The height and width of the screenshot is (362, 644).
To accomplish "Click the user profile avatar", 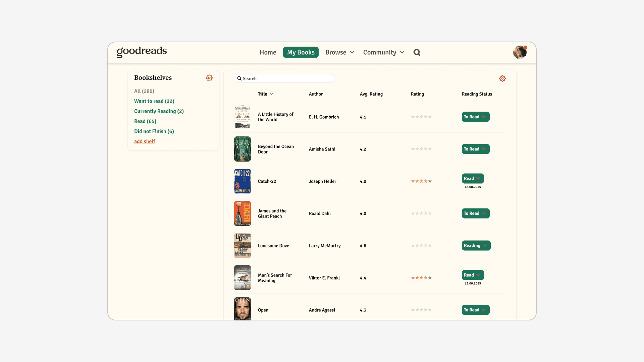I will tap(520, 52).
